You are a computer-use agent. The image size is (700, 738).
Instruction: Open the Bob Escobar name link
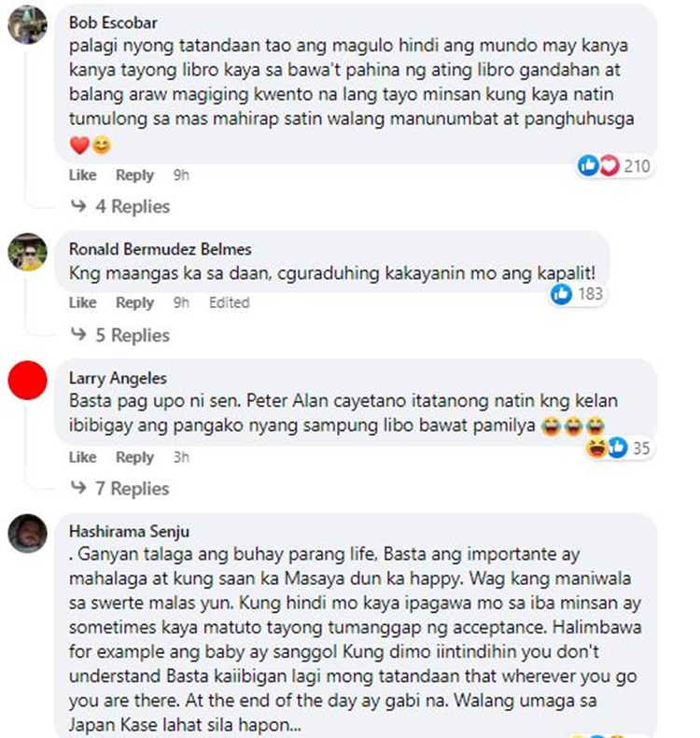point(113,22)
